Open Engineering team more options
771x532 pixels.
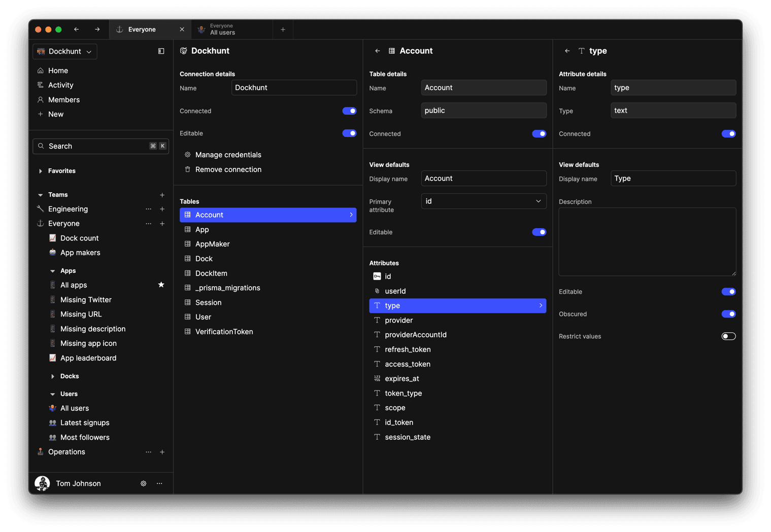[148, 209]
